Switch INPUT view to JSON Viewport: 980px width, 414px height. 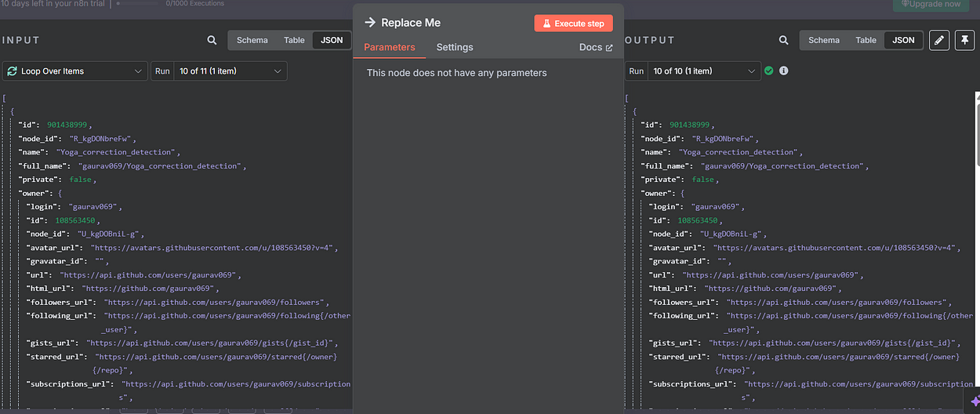click(332, 40)
